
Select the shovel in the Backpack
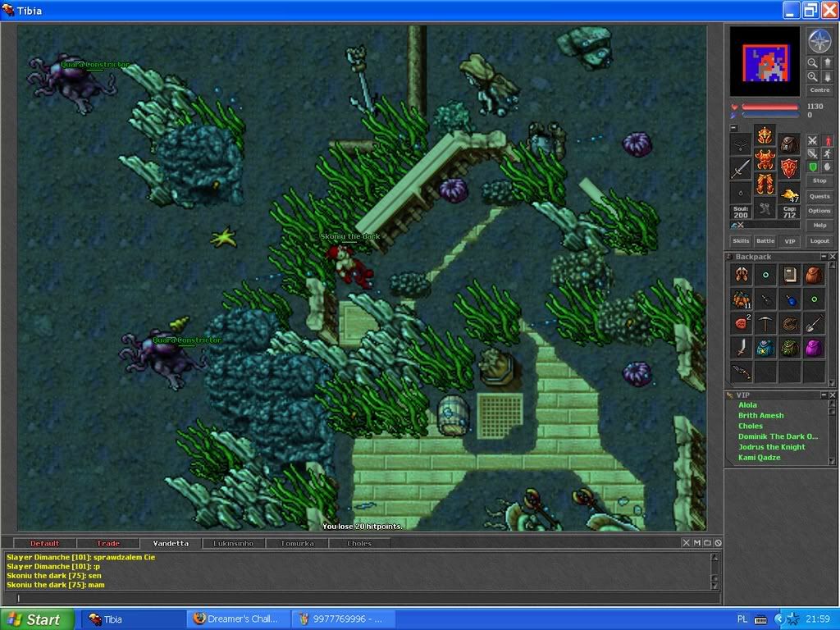click(x=814, y=323)
